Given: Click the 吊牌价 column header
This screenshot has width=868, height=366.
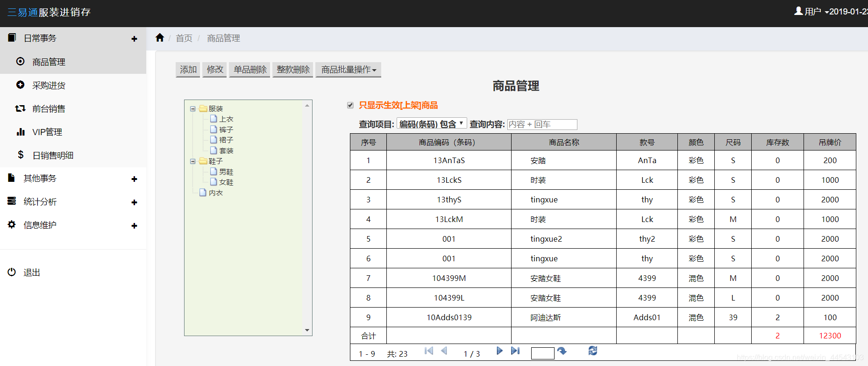Looking at the screenshot, I should 830,142.
